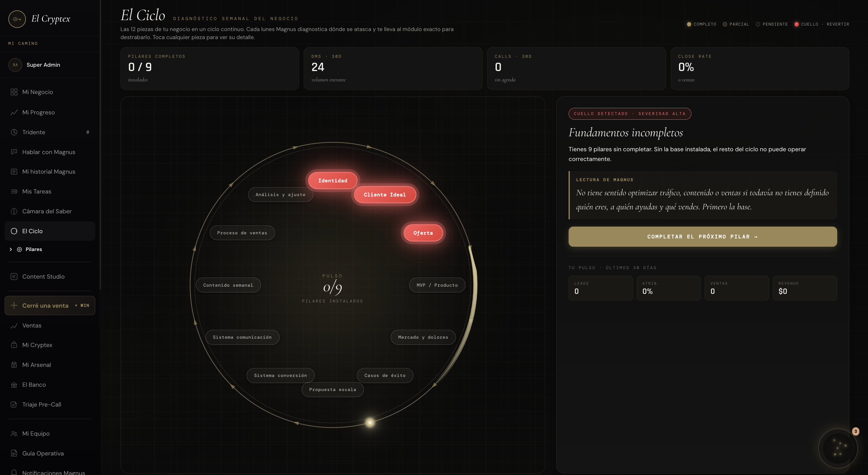Screen dimensions: 868x475
Task: Select the Identidad pillar node
Action: (332, 181)
